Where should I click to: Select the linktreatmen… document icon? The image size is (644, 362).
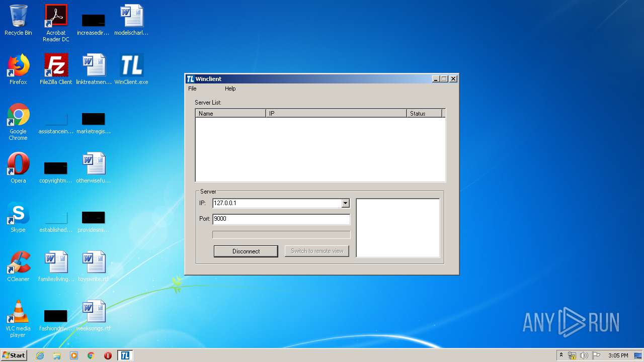click(94, 69)
